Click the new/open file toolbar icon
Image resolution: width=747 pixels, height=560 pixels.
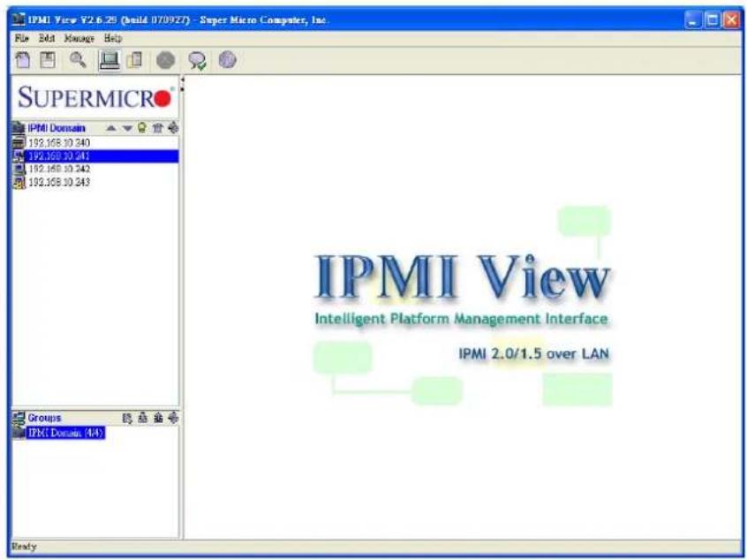23,60
